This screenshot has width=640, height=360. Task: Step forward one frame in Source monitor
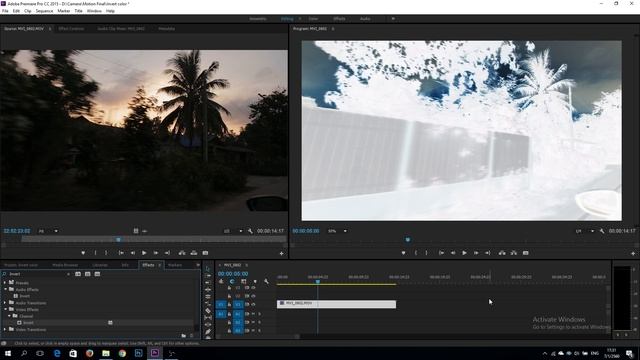(156, 253)
